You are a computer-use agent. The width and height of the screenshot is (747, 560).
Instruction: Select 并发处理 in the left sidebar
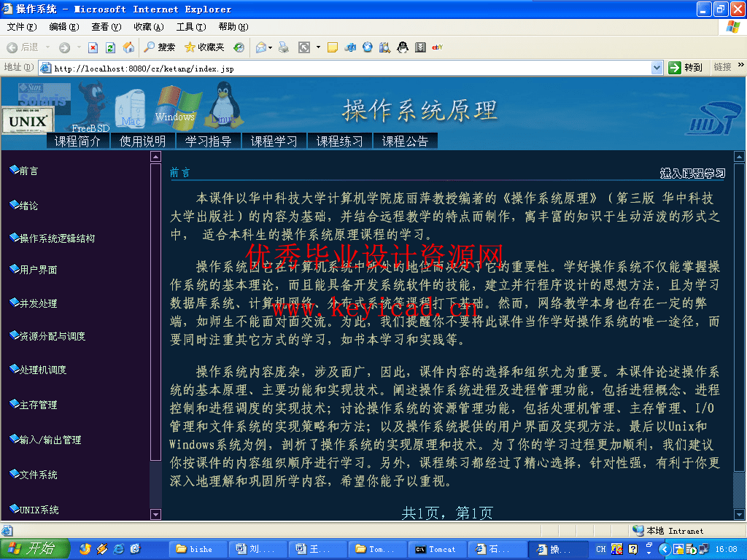pos(38,303)
